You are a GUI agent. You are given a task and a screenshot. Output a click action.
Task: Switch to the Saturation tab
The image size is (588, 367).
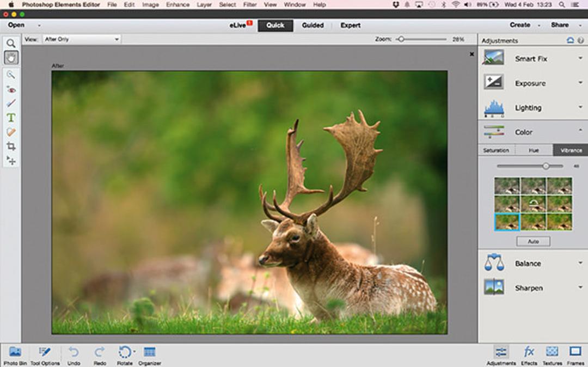496,150
